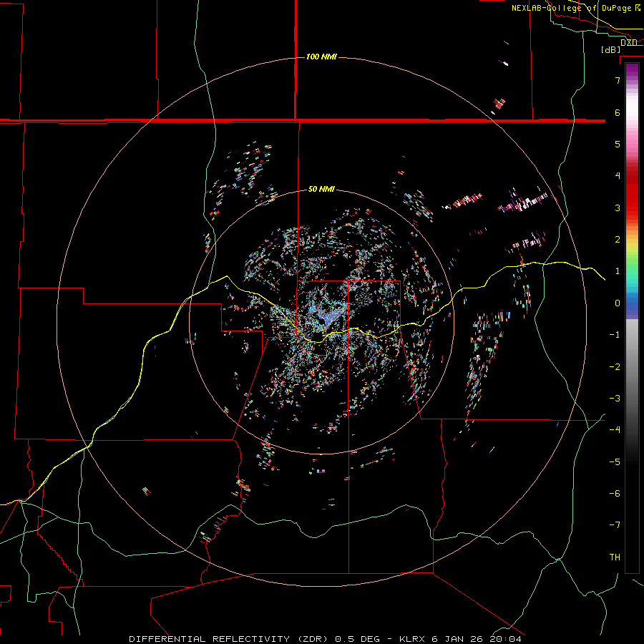Click the scale label "-6"
Viewport: 644px width, 644px height.
[x=615, y=494]
